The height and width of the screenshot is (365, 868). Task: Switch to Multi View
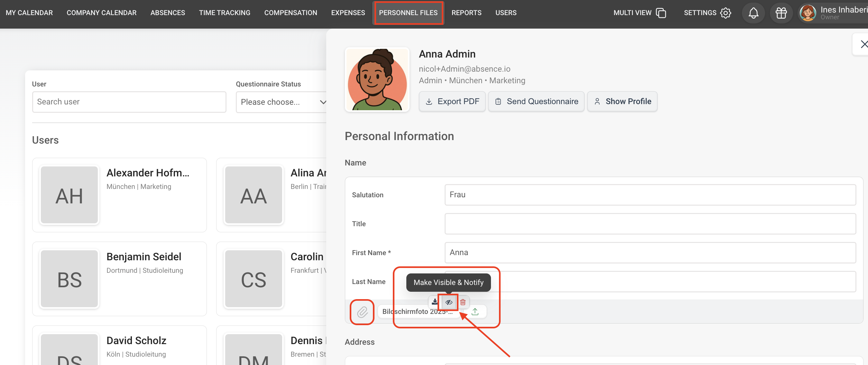[639, 13]
